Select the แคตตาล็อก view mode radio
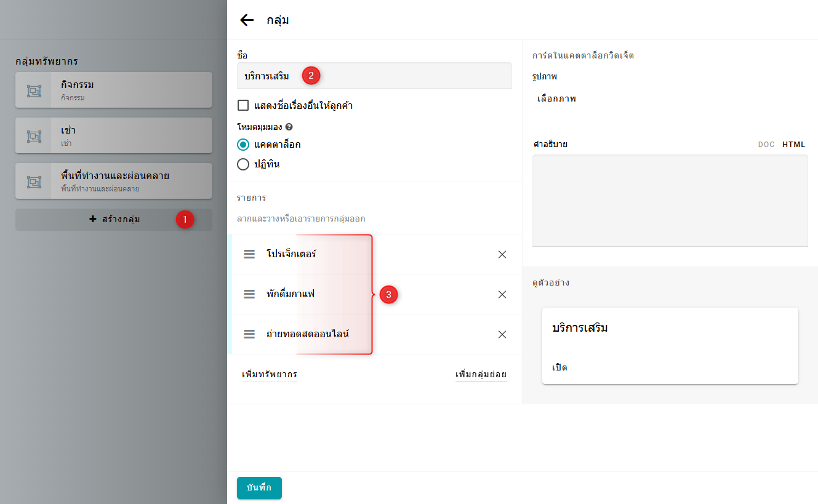 tap(243, 145)
